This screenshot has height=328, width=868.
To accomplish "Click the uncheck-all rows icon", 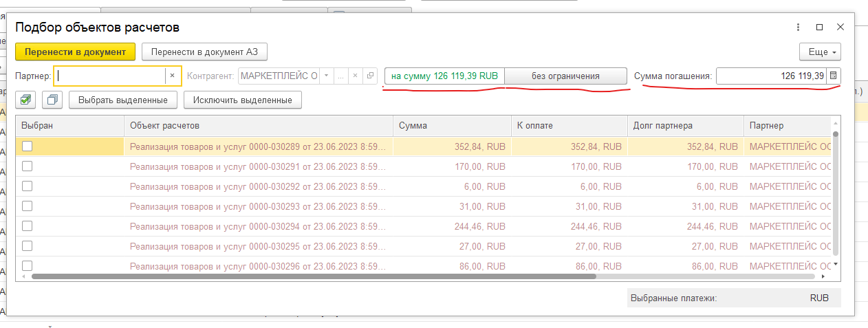I will tap(52, 100).
